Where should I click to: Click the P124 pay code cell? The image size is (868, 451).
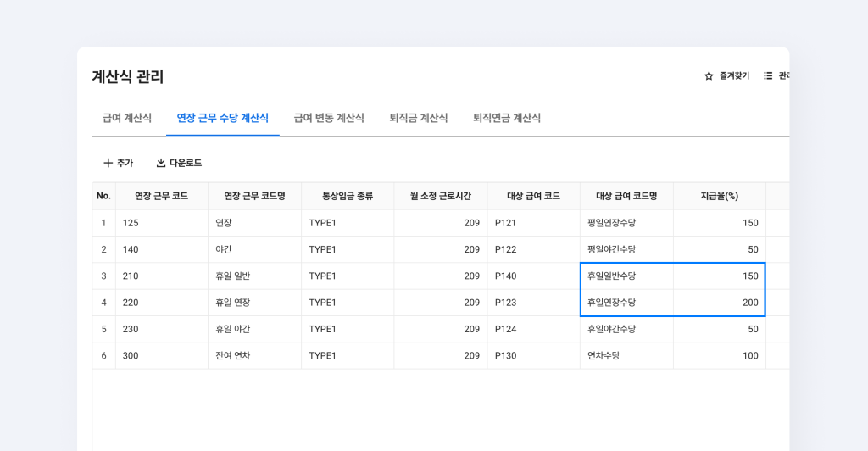[534, 329]
